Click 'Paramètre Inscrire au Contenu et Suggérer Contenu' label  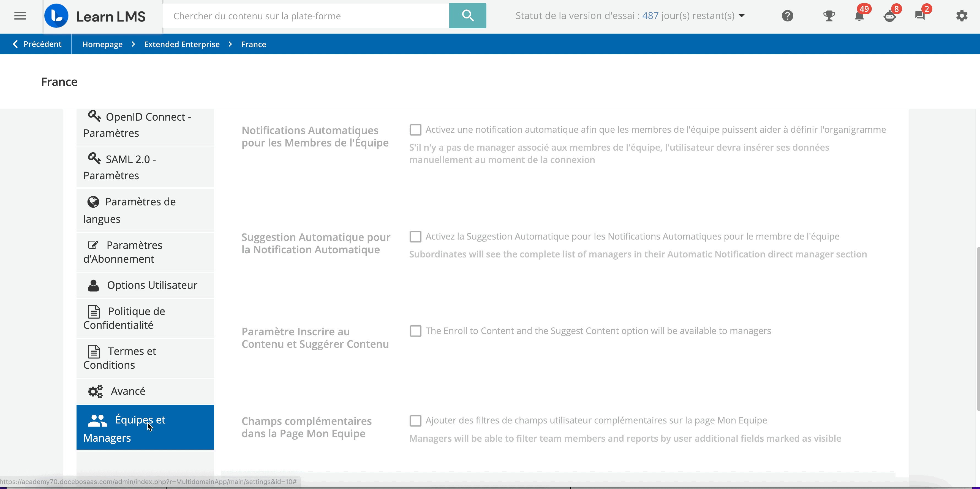(x=315, y=338)
